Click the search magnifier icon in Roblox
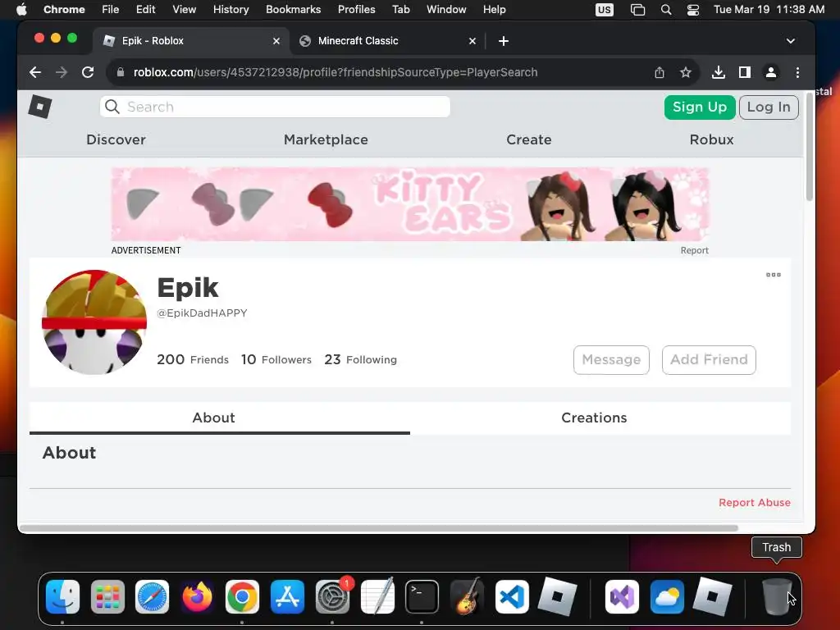This screenshot has height=630, width=840. (x=112, y=107)
